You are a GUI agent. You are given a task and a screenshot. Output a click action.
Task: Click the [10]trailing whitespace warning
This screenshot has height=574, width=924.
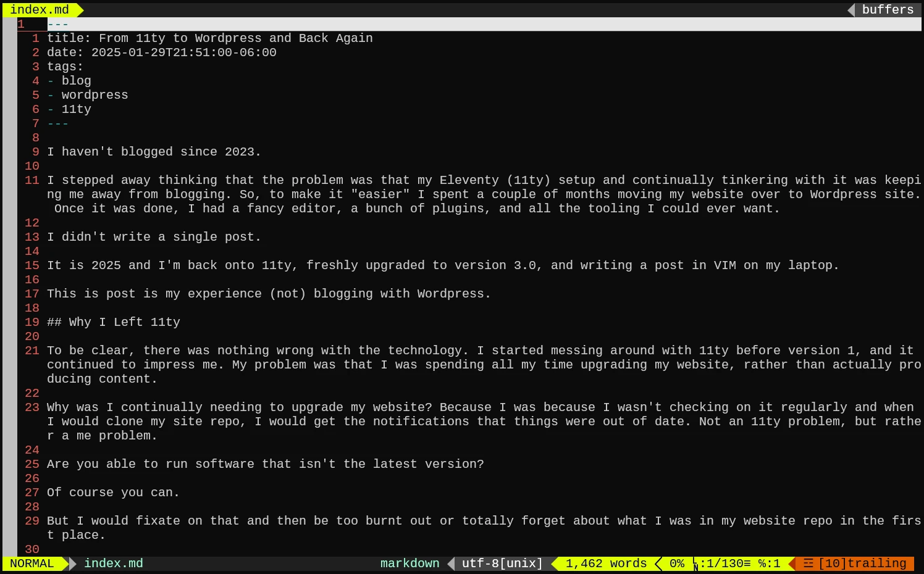tap(863, 564)
